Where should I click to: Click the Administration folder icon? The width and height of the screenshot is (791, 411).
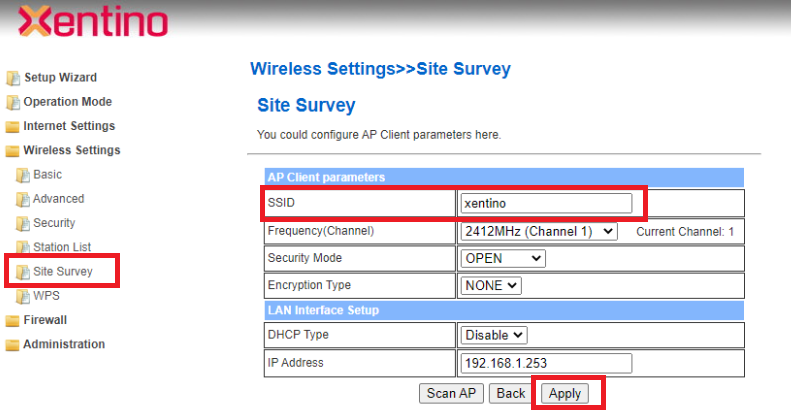13,345
